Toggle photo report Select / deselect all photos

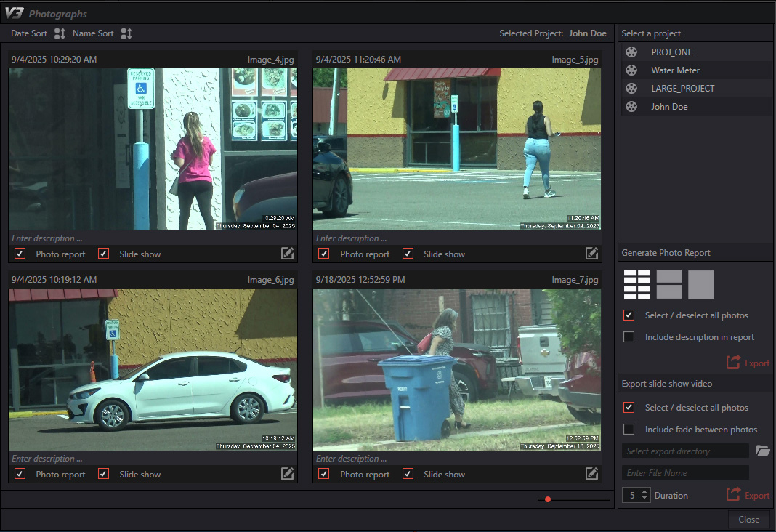point(629,315)
